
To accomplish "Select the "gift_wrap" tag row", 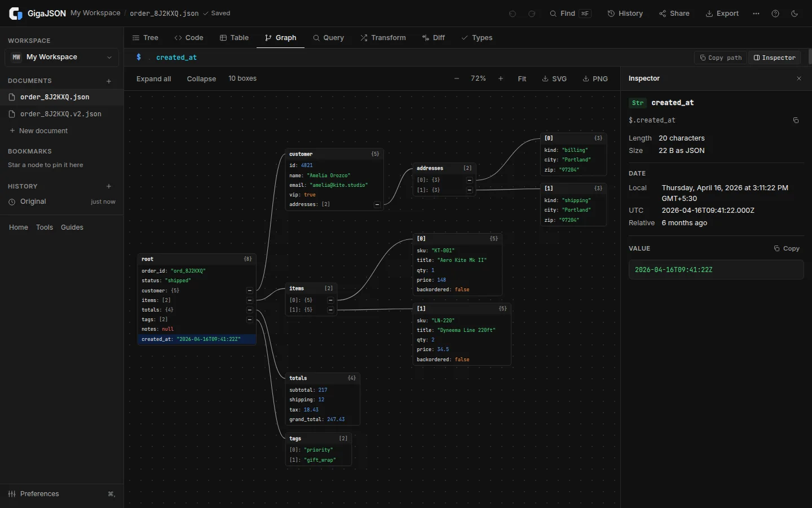I will (319, 460).
